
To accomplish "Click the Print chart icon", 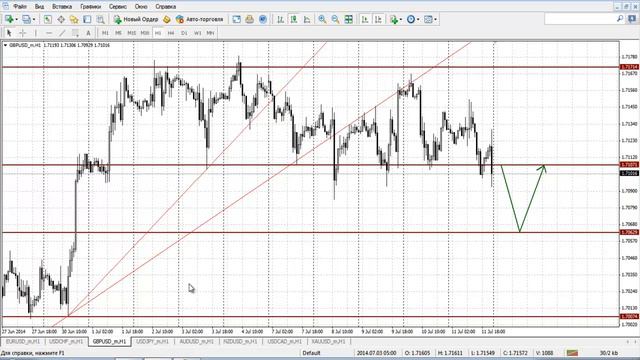I will [x=249, y=19].
